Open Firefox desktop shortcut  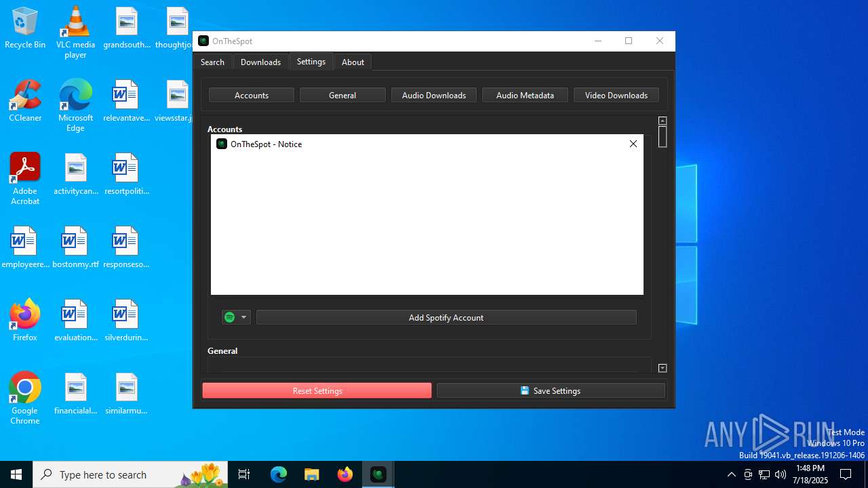25,320
